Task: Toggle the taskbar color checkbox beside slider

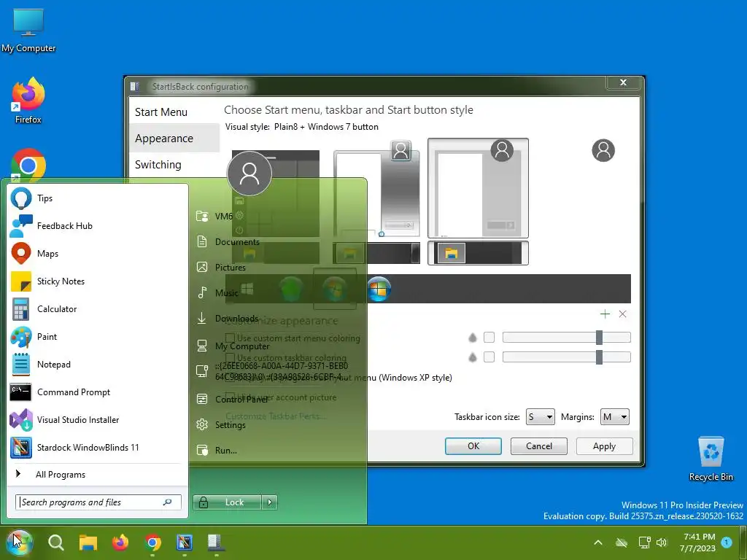Action: [x=489, y=357]
